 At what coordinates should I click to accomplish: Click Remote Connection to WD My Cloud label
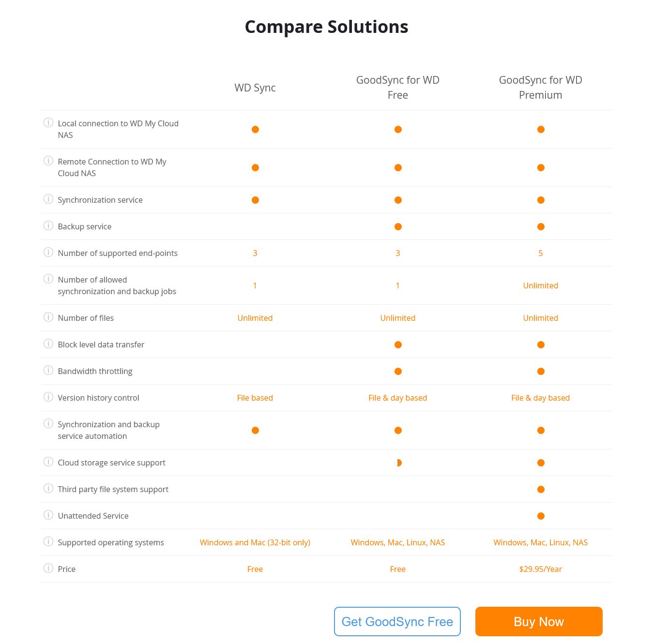pos(112,167)
